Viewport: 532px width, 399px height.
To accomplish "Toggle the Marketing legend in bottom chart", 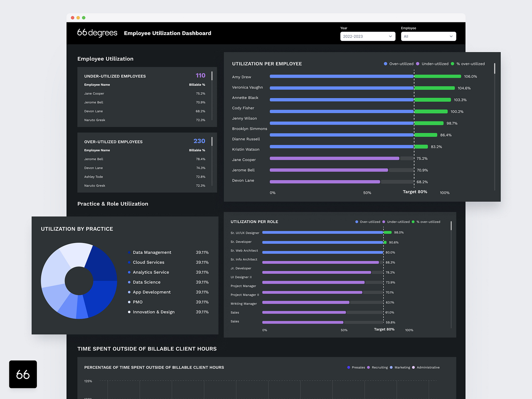I will (x=392, y=367).
